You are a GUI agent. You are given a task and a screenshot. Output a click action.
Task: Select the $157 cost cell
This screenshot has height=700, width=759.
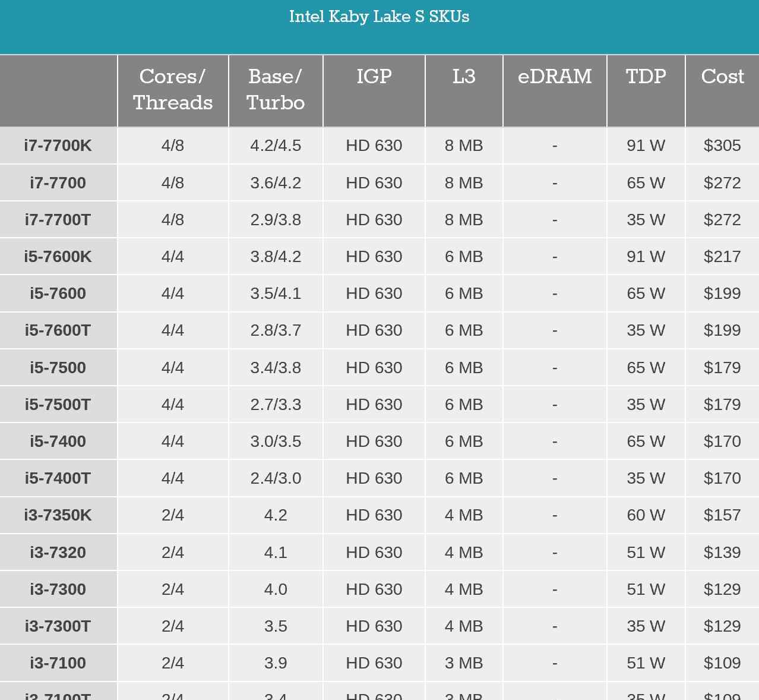click(722, 515)
